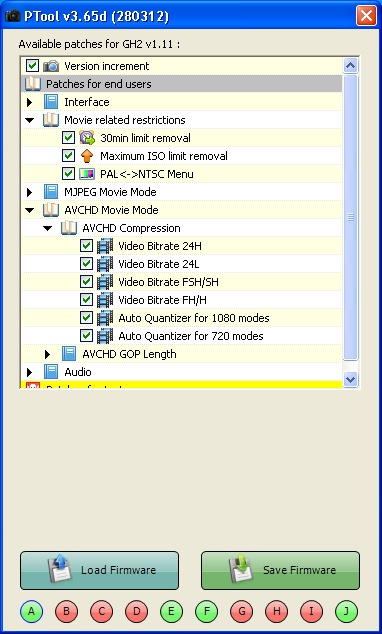382x634 pixels.
Task: Toggle the Video Bitrate 24L checkbox
Action: 87,264
